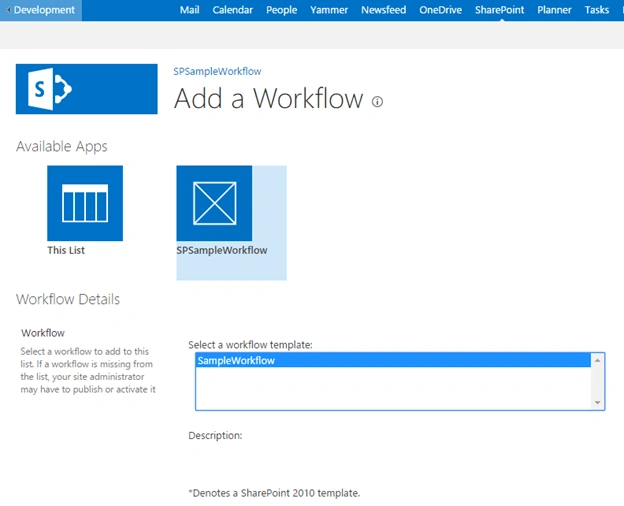Switch to OneDrive

pos(440,10)
